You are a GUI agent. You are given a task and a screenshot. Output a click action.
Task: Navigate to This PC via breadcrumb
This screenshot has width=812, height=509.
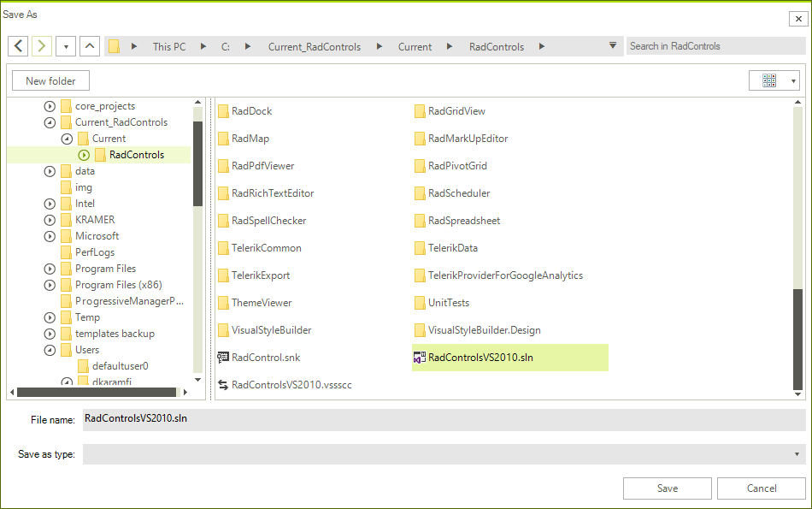click(x=170, y=46)
